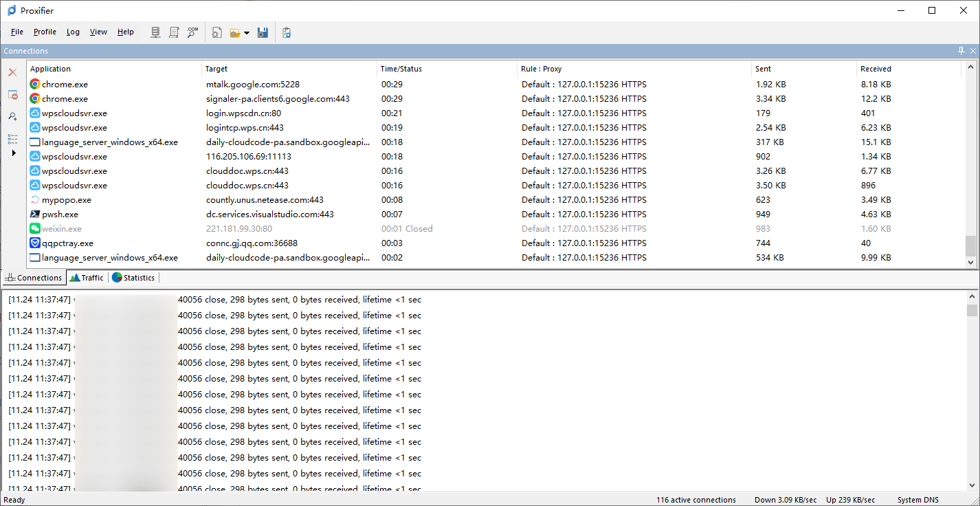The height and width of the screenshot is (506, 980).
Task: Click the add-rule magnifier sidebar icon
Action: [12, 117]
